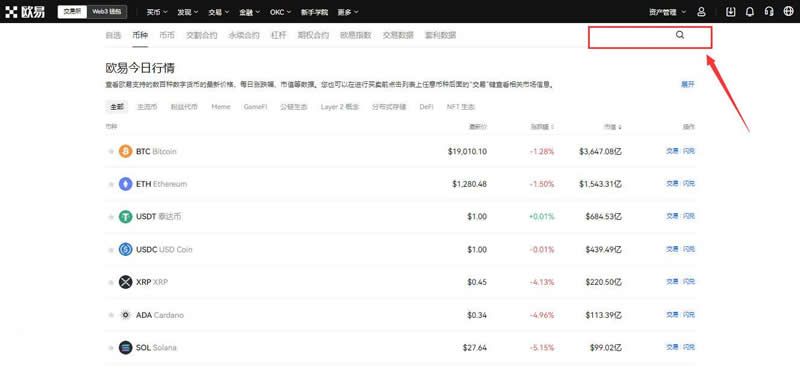Click the XRP coin icon

coord(126,282)
